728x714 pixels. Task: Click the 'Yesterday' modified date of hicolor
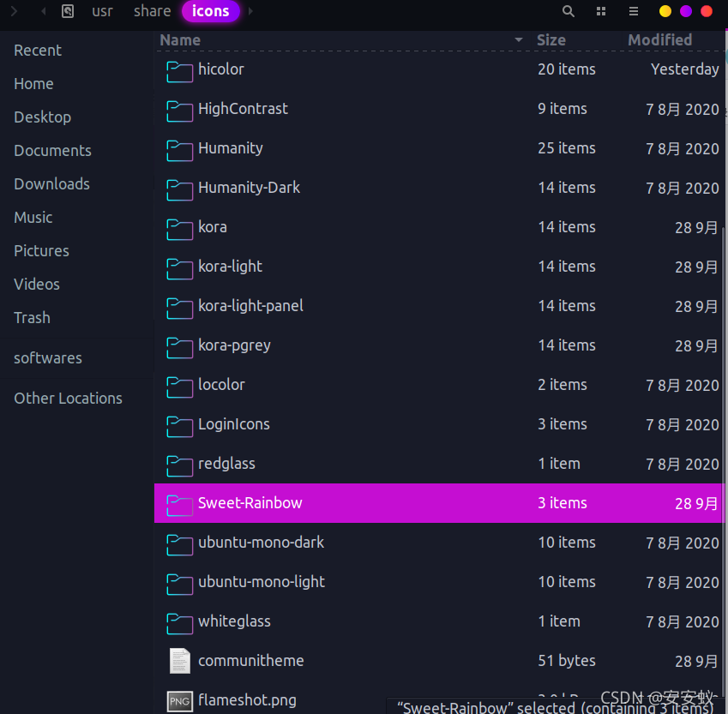click(x=685, y=69)
